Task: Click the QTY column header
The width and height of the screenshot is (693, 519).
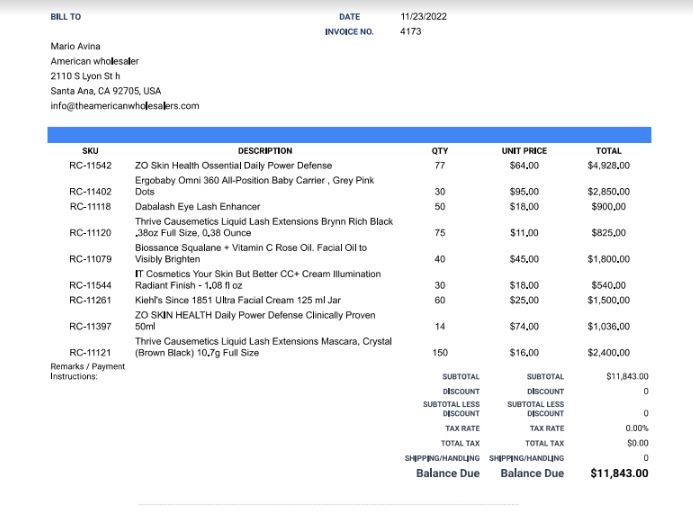Action: pos(440,151)
